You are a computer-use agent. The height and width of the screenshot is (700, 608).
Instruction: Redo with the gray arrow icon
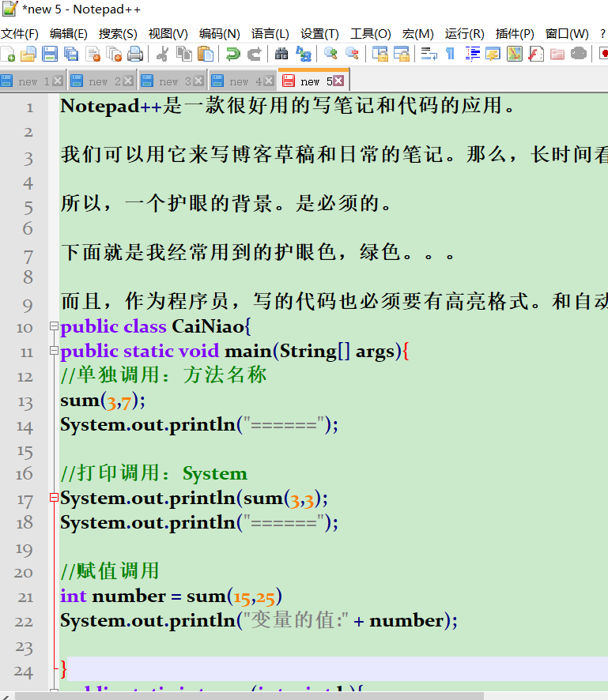click(254, 54)
